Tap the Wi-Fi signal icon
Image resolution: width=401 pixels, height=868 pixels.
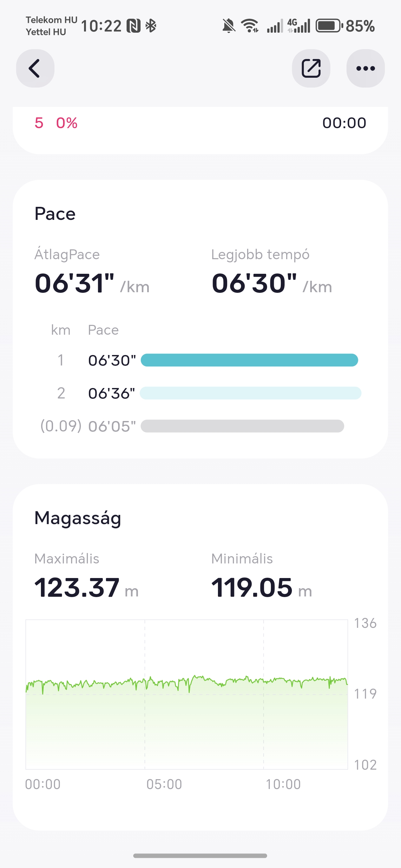(250, 26)
